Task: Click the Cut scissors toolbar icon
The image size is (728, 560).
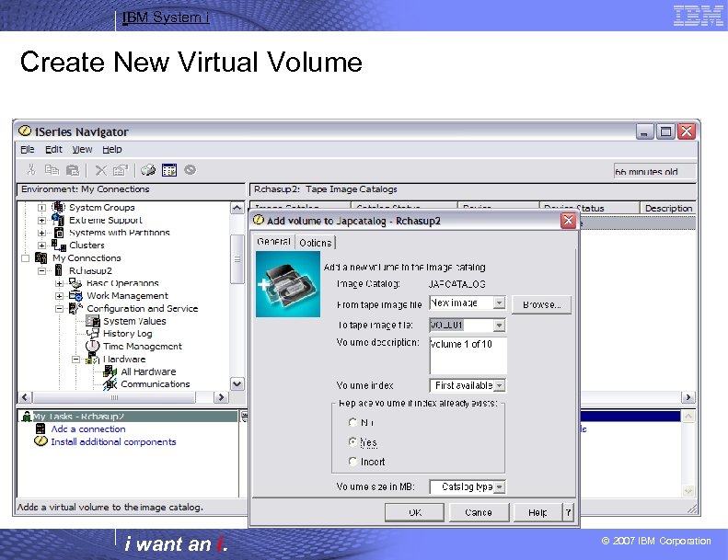Action: tap(31, 170)
